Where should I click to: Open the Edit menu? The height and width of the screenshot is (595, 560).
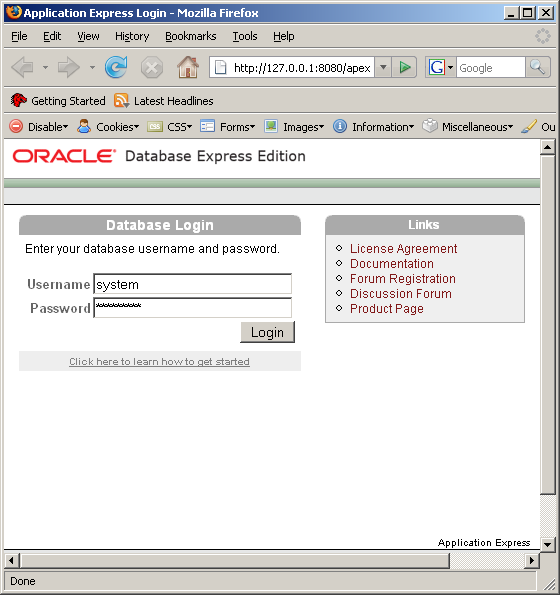[52, 36]
